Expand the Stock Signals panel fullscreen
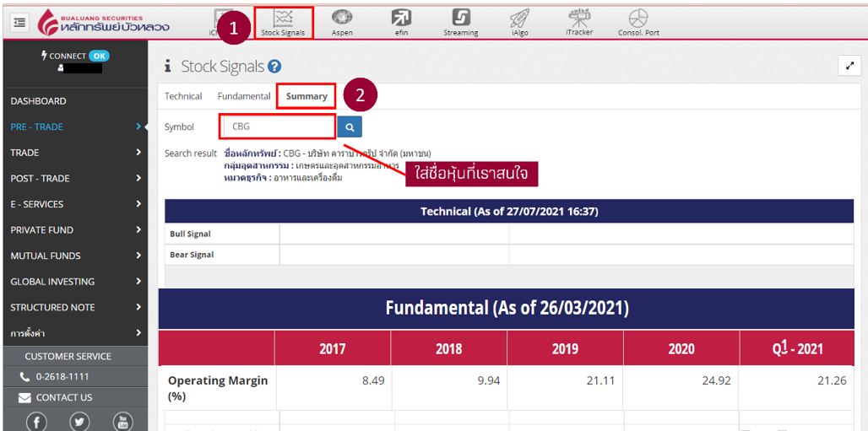868x431 pixels. click(848, 67)
